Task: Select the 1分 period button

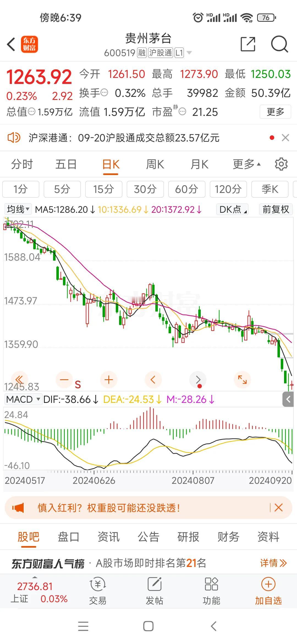Action: click(x=21, y=189)
